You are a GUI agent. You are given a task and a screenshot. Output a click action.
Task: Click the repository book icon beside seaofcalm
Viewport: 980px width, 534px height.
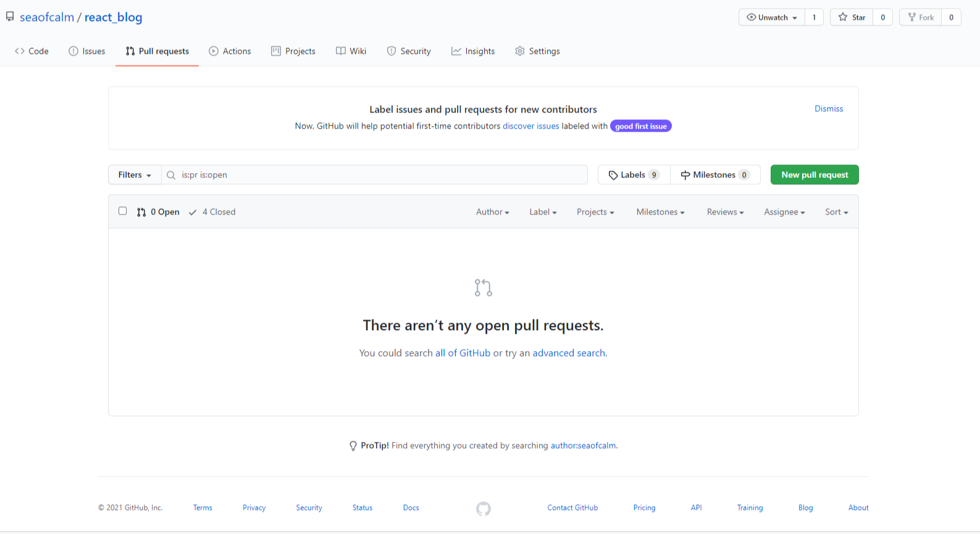coord(10,17)
